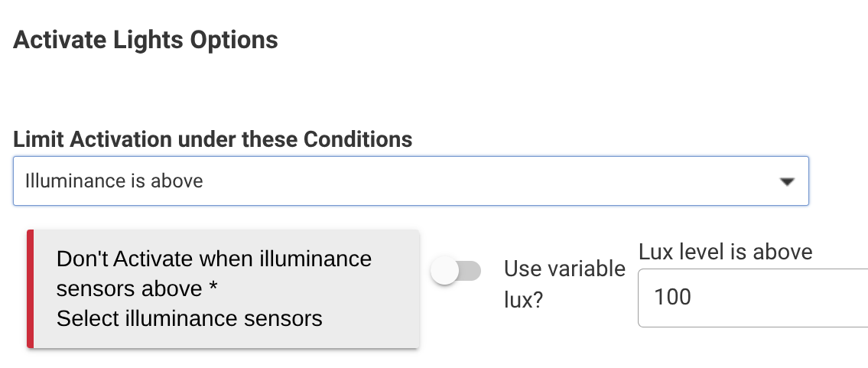Click 'Limit Activation under these Conditions' label

213,139
